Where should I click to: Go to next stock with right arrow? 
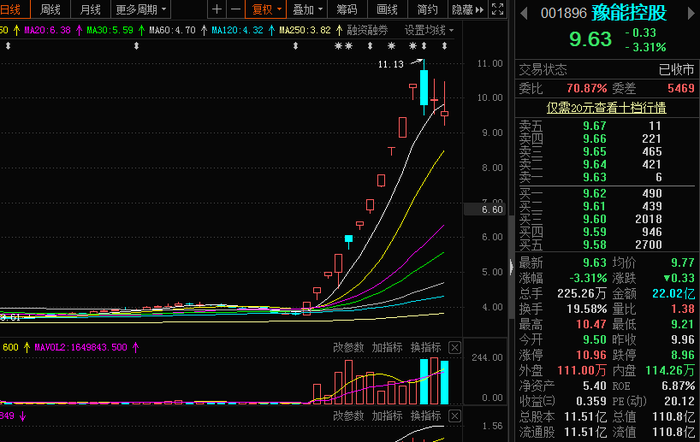(x=691, y=13)
